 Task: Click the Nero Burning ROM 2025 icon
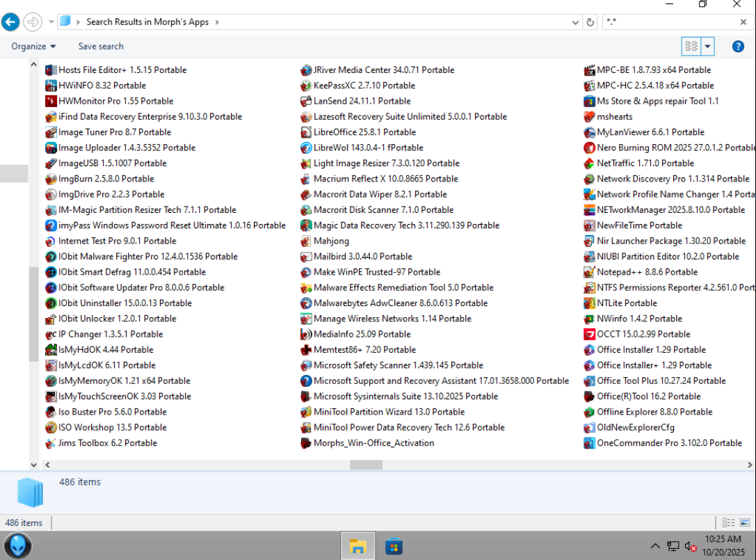coord(589,147)
